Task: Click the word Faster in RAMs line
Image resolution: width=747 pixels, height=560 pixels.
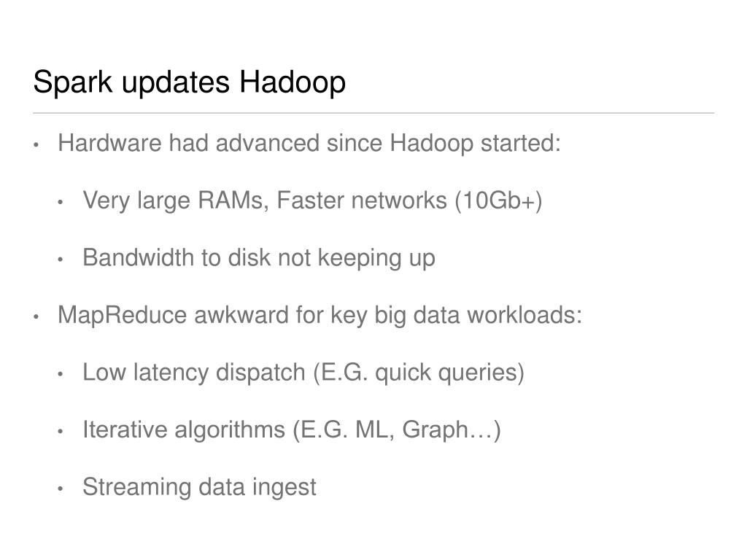Action: click(310, 200)
